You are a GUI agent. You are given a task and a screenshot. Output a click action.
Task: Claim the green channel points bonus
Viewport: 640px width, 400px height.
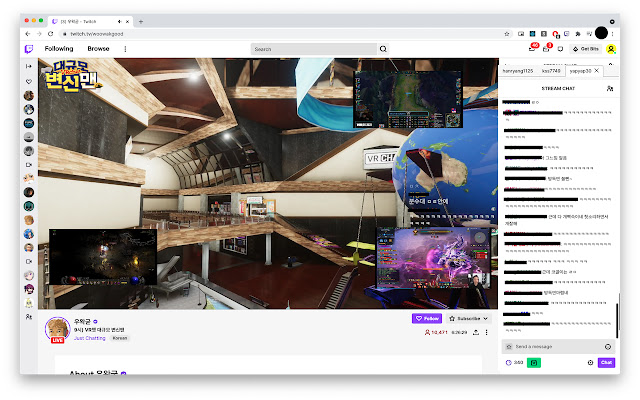[533, 362]
